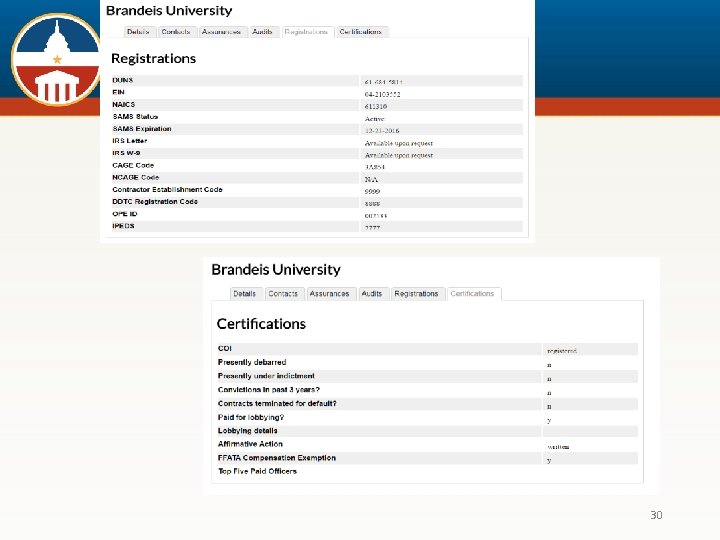Select the SAMS Expiration label
The image size is (720, 540).
(x=142, y=129)
